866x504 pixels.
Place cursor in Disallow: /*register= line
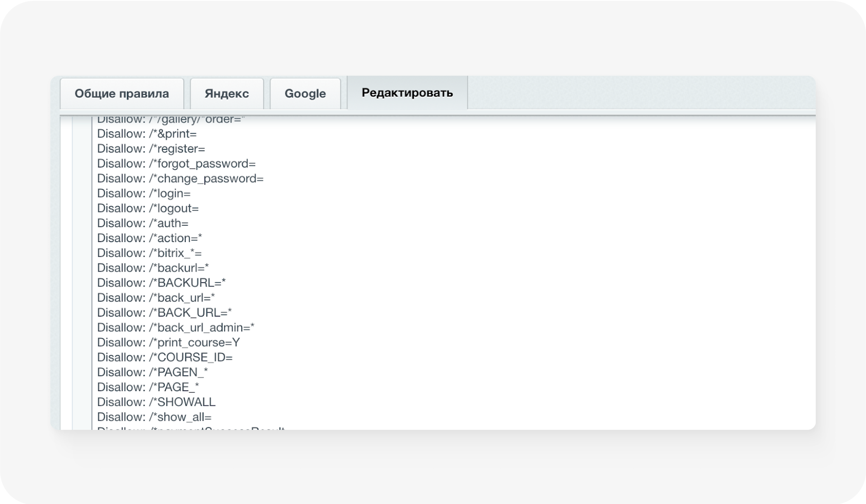(151, 149)
